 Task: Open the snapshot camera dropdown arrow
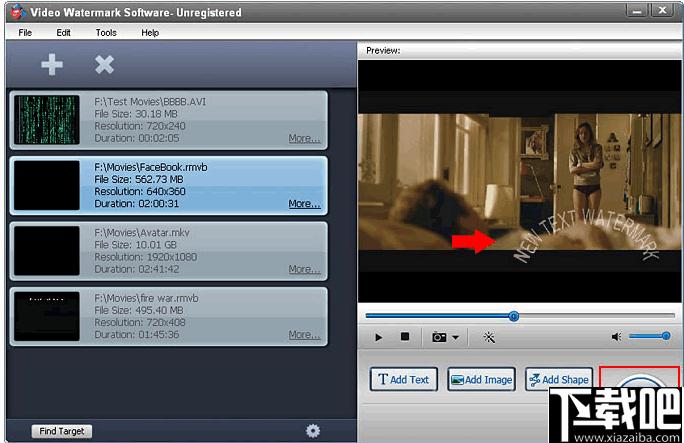pos(455,338)
